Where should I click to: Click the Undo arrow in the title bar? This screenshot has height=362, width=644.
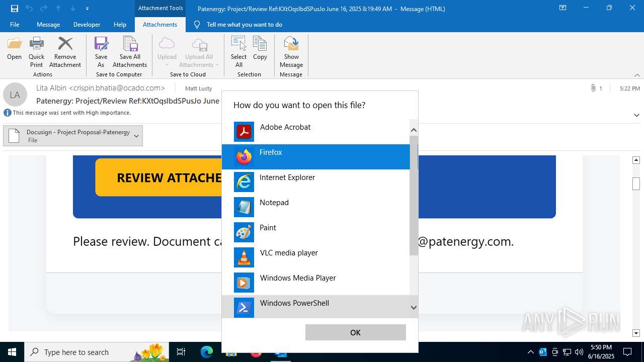pos(29,8)
